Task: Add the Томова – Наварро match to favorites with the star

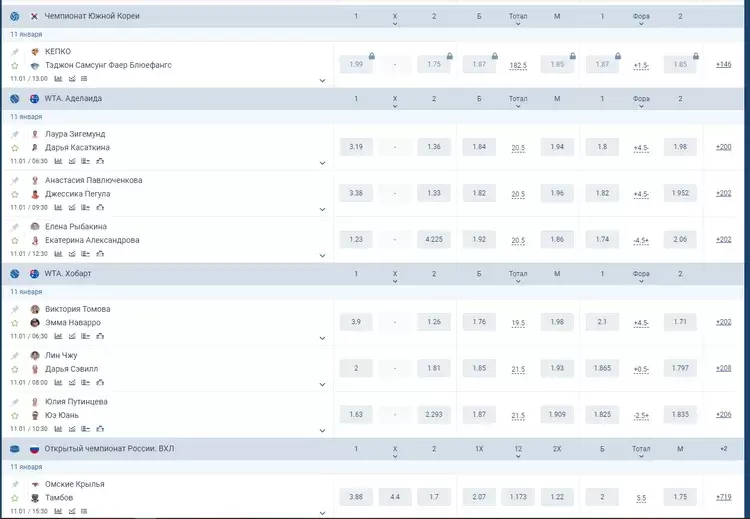Action: pos(15,323)
